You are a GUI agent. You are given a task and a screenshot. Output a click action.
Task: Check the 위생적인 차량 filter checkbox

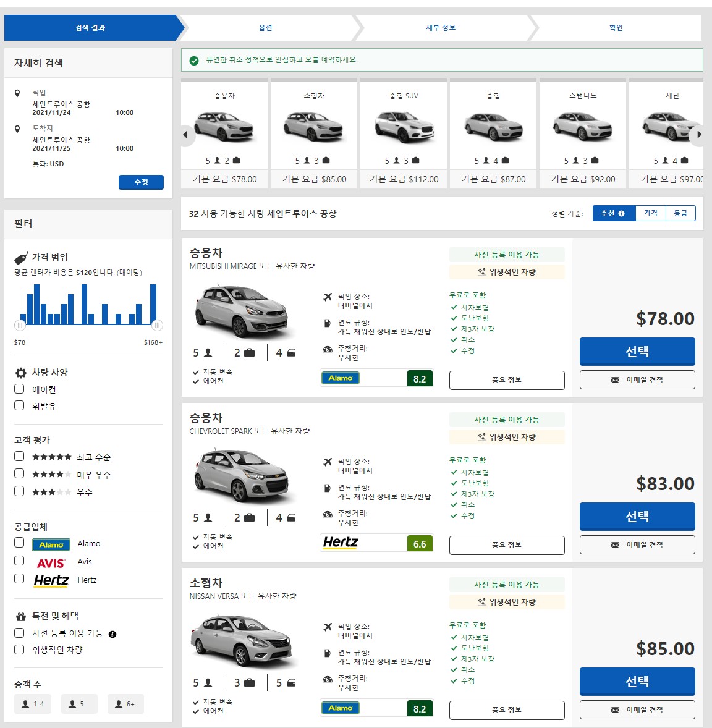pos(19,649)
